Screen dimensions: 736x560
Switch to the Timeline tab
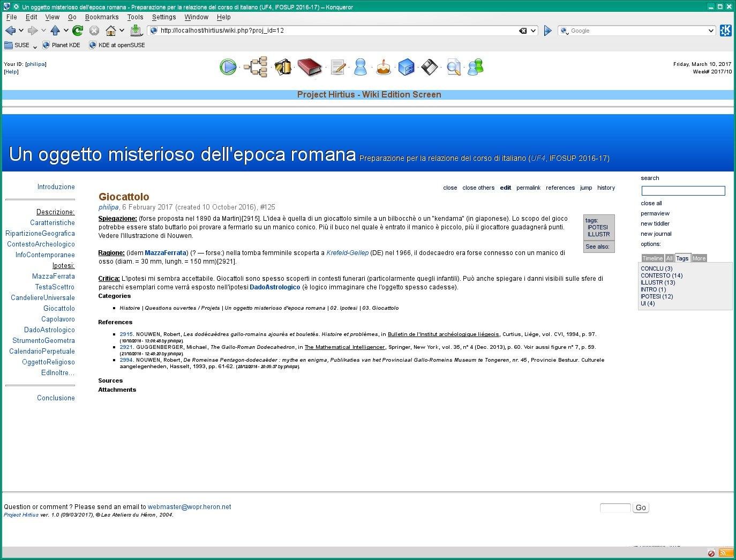(x=652, y=258)
